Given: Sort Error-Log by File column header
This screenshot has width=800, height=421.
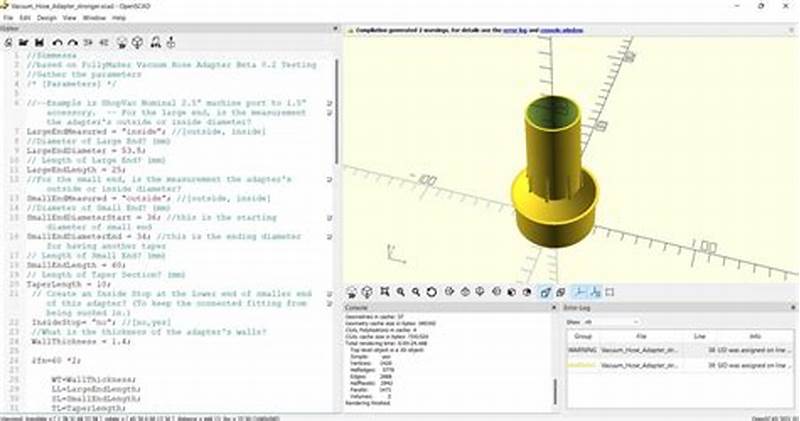Looking at the screenshot, I should pos(642,336).
